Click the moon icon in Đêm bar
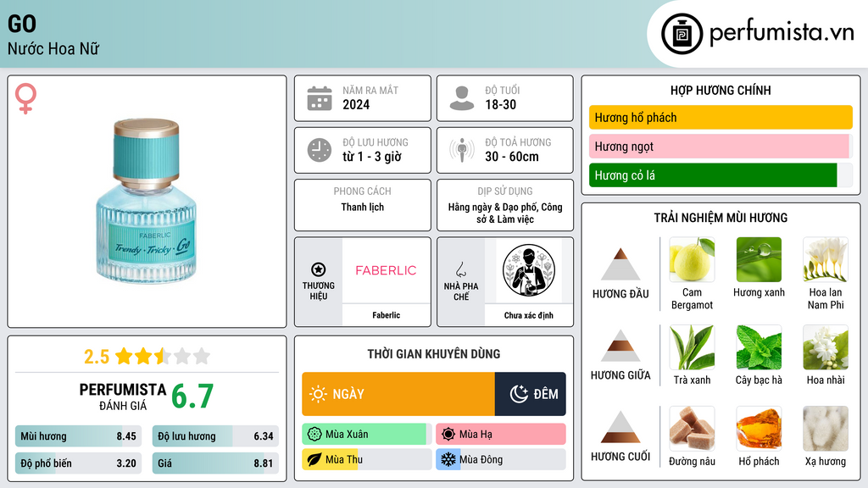Image resolution: width=868 pixels, height=488 pixels. click(519, 394)
